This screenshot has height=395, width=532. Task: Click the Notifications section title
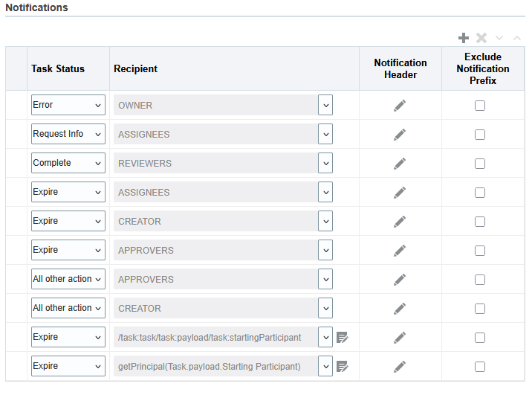36,7
